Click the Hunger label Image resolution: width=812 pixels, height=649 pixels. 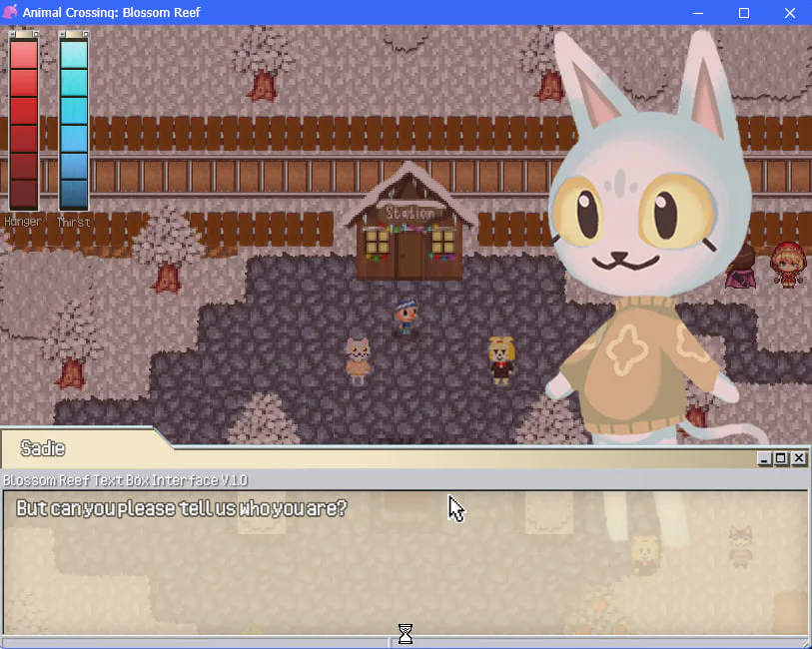coord(23,222)
